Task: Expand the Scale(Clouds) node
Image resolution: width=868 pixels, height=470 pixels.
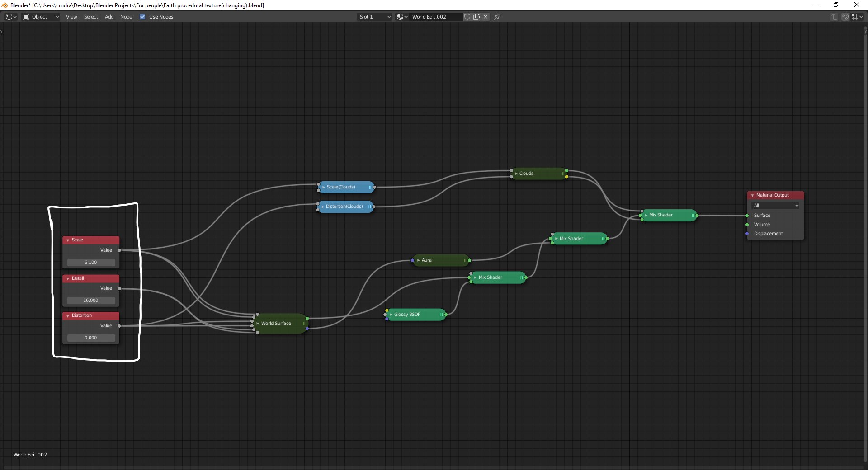Action: click(324, 187)
